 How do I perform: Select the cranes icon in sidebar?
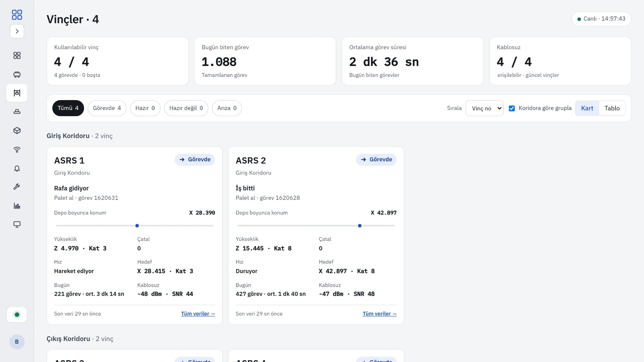[x=17, y=93]
